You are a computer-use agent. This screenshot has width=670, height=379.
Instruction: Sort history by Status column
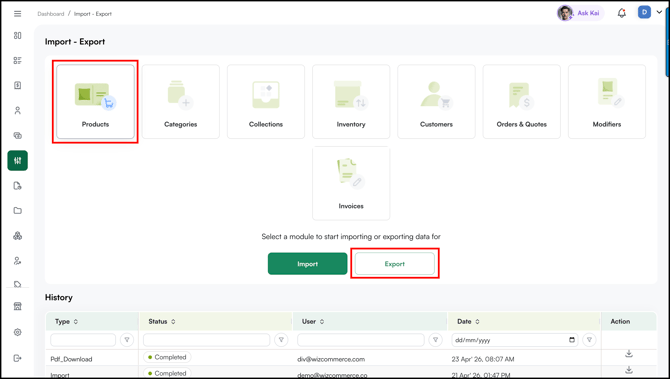point(173,322)
